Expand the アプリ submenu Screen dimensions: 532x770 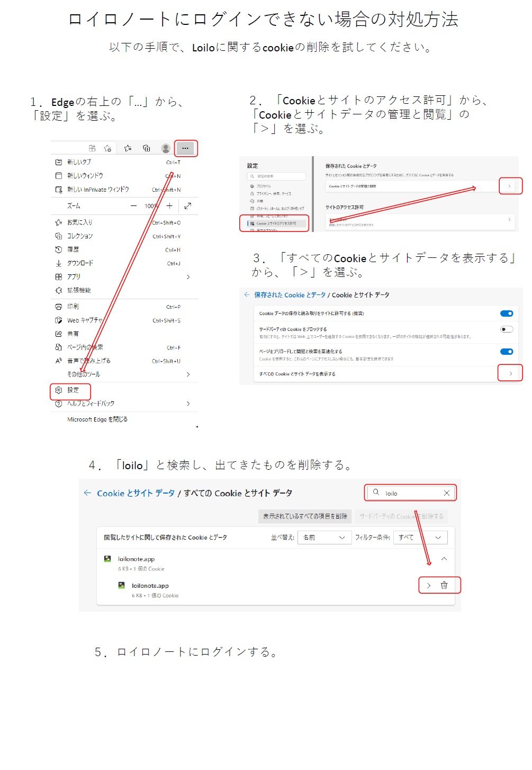[124, 276]
